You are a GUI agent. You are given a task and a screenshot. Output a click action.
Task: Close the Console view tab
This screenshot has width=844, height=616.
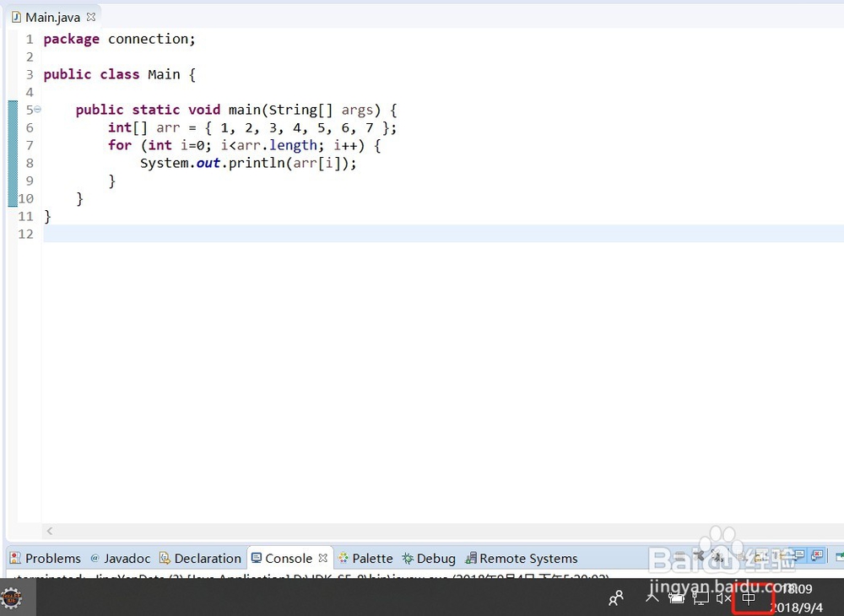(x=323, y=558)
